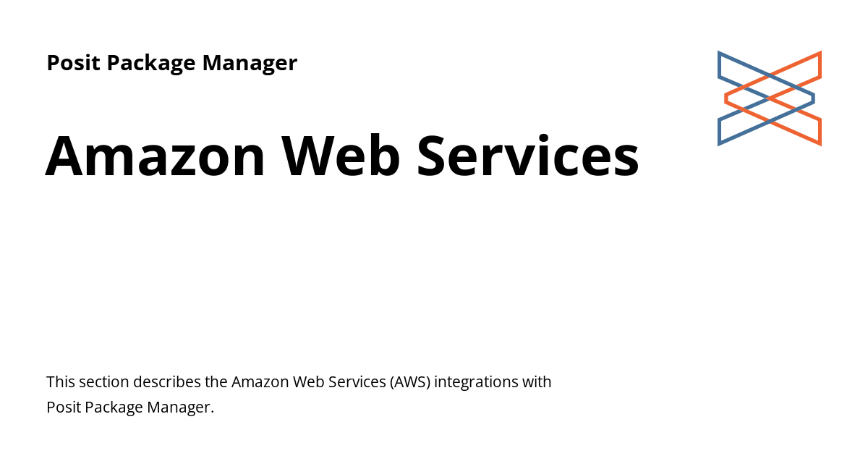Image resolution: width=868 pixels, height=456 pixels.
Task: Click the word "integrations" in the description
Action: click(477, 381)
